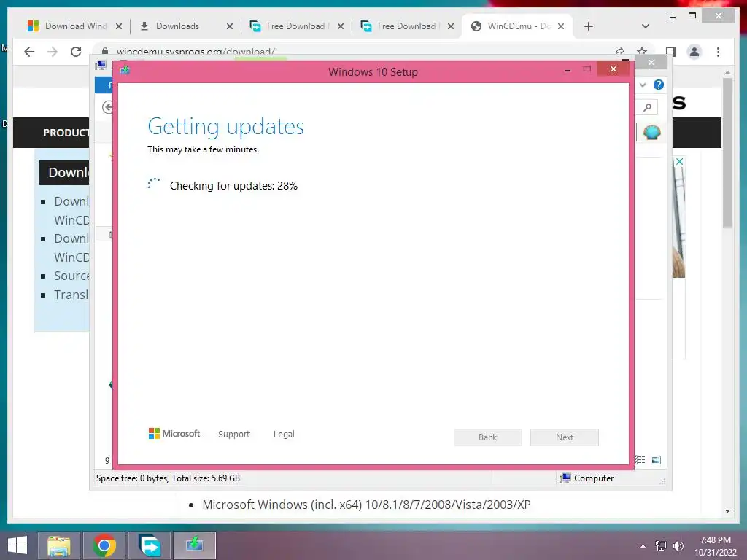Open the Support link in Windows 10 Setup
Screen dimensions: 747x560
[234, 435]
